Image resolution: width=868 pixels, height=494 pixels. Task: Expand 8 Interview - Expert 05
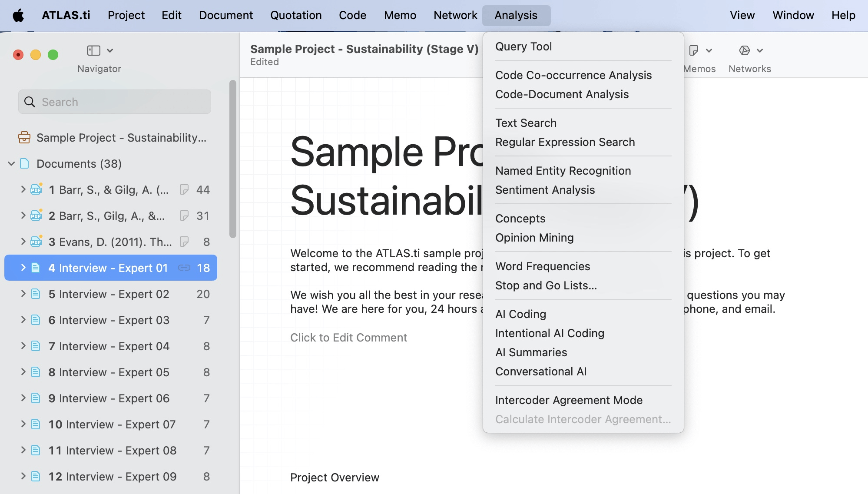coord(23,371)
